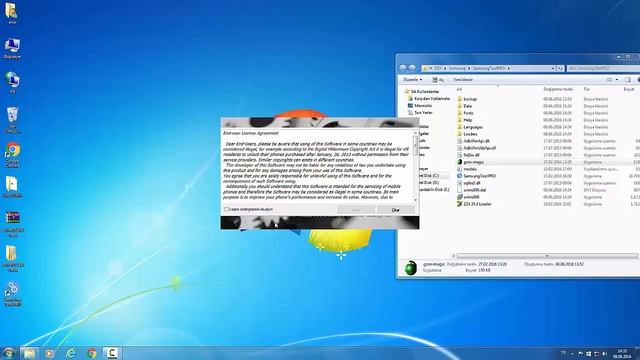Open the gsm-magic application file

(x=473, y=162)
